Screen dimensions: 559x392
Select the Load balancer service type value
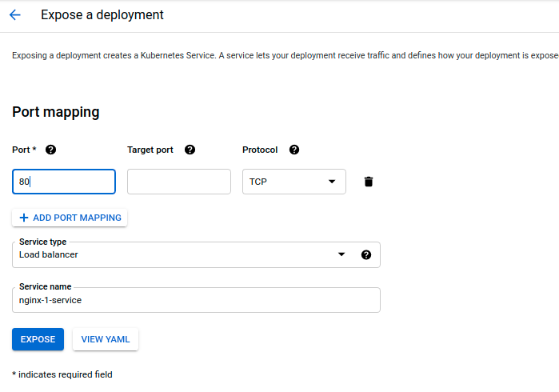tap(49, 254)
